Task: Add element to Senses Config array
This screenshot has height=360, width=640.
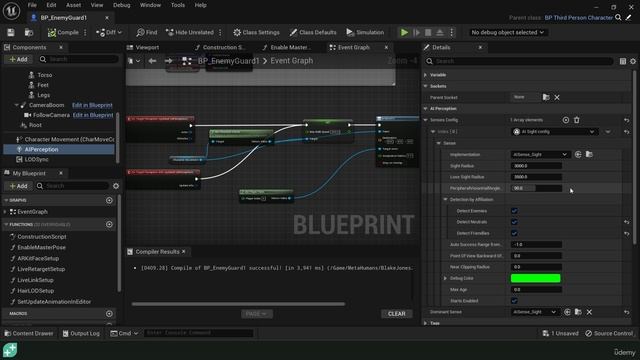Action: click(x=566, y=120)
